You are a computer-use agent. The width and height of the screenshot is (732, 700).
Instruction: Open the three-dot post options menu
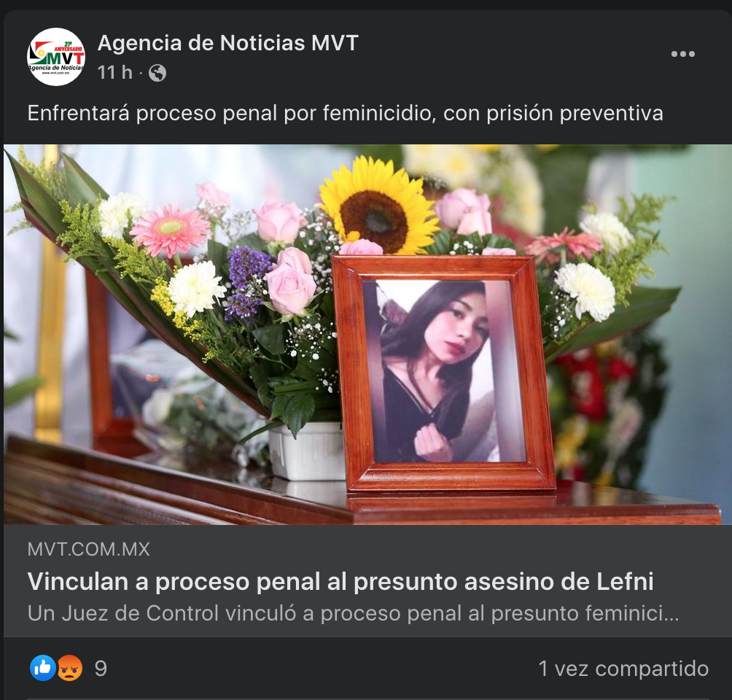click(682, 54)
